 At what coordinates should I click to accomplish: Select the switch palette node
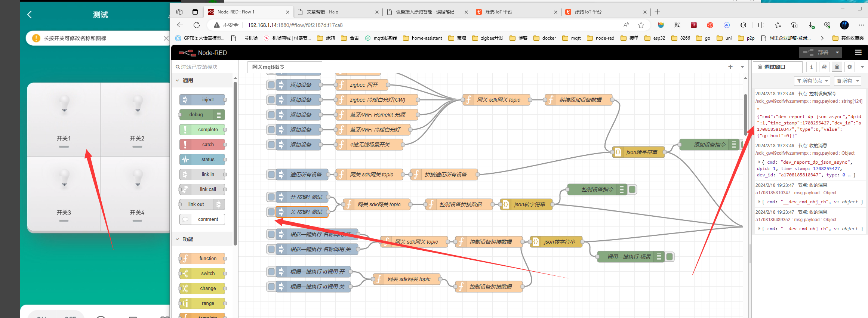click(202, 274)
